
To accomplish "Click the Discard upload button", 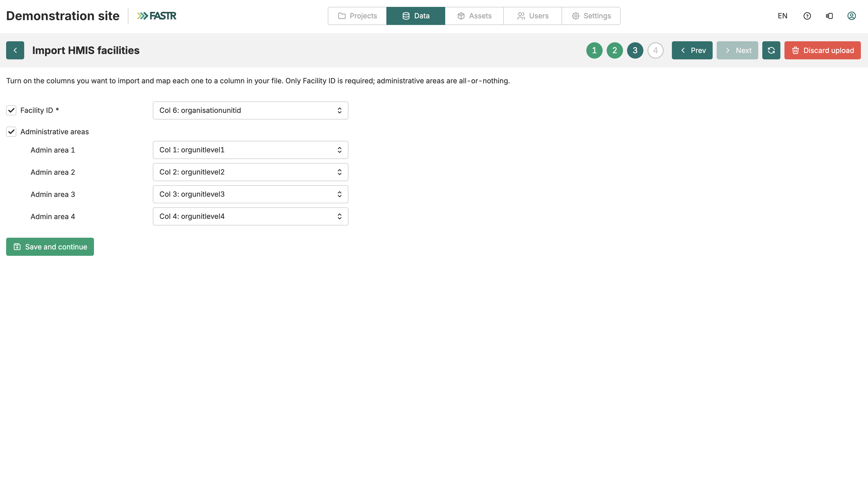I will tap(822, 50).
